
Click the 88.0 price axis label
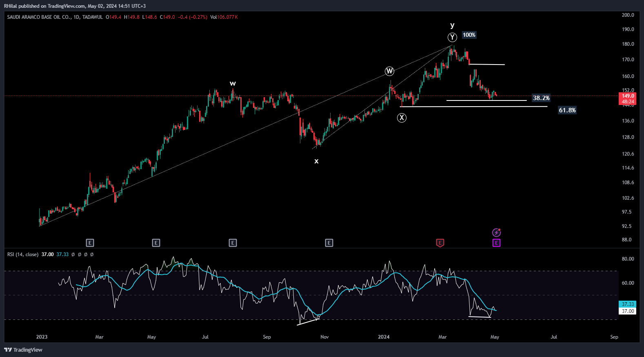click(x=627, y=240)
